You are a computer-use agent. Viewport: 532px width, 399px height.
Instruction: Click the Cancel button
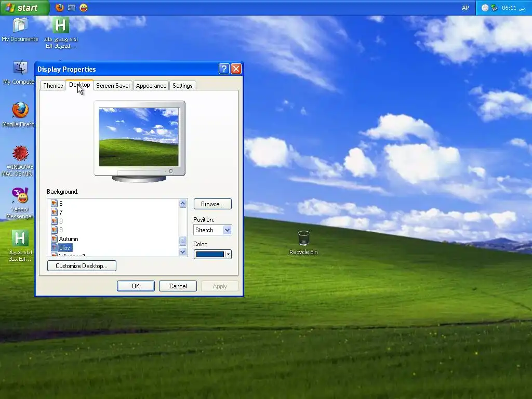pyautogui.click(x=178, y=286)
